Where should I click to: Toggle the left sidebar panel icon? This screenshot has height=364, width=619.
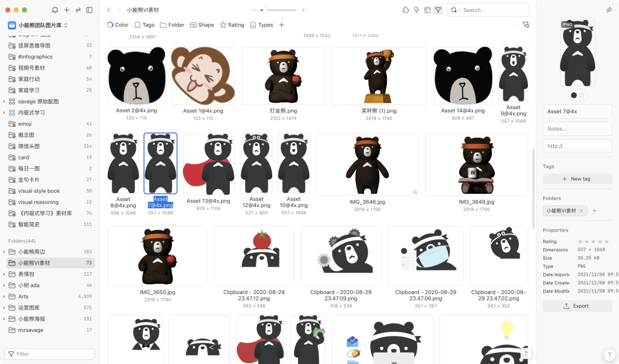[89, 10]
